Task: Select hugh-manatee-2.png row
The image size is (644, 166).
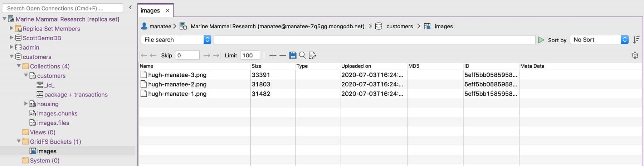Action: (390, 84)
